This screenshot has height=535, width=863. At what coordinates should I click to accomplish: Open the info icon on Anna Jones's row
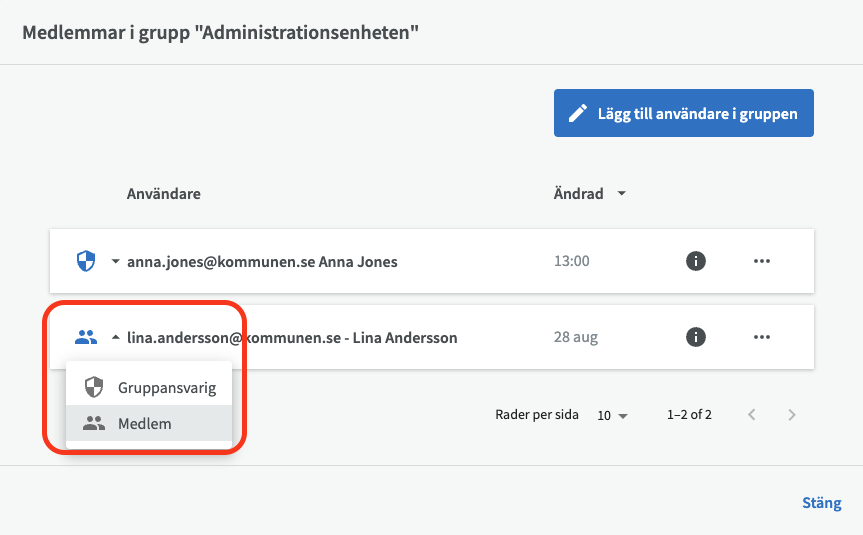(696, 261)
